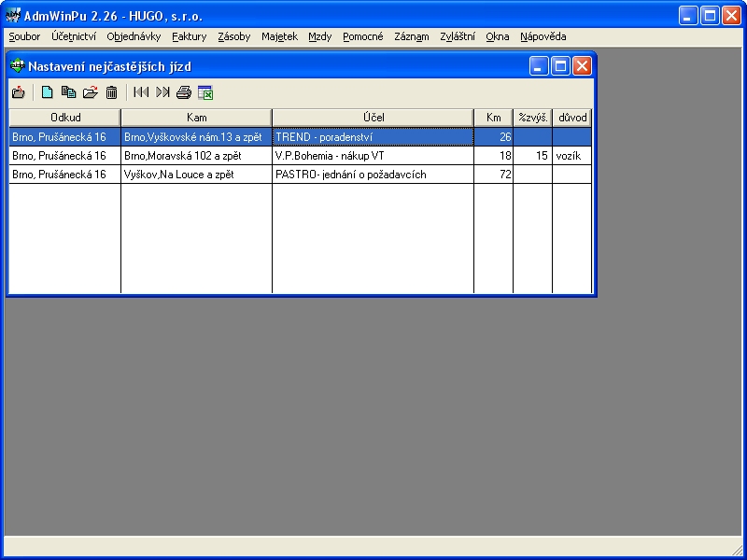Viewport: 747px width, 560px height.
Task: Open the Soubor menu
Action: click(24, 36)
